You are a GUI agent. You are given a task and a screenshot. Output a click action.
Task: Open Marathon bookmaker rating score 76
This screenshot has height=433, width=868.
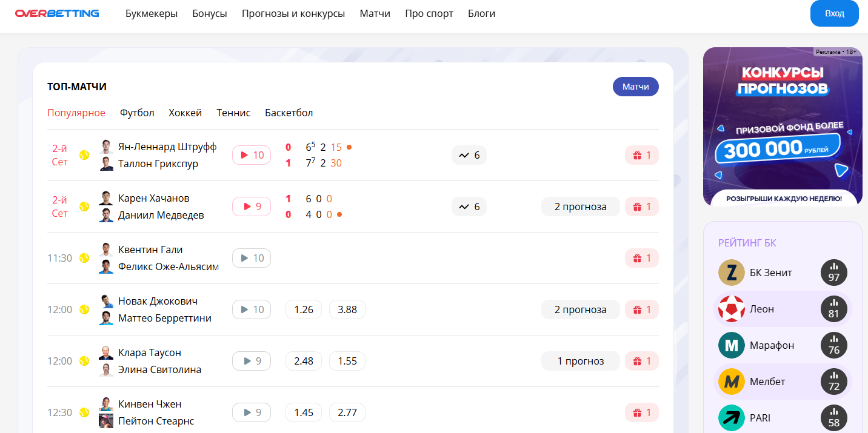coord(833,345)
